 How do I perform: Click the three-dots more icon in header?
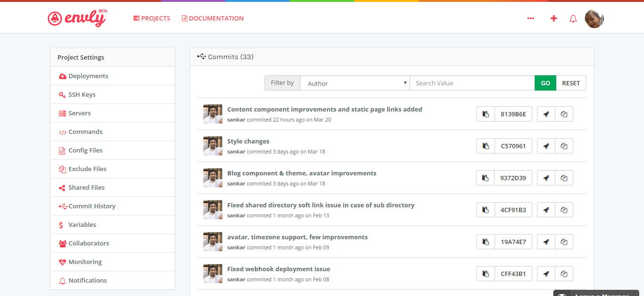[530, 19]
